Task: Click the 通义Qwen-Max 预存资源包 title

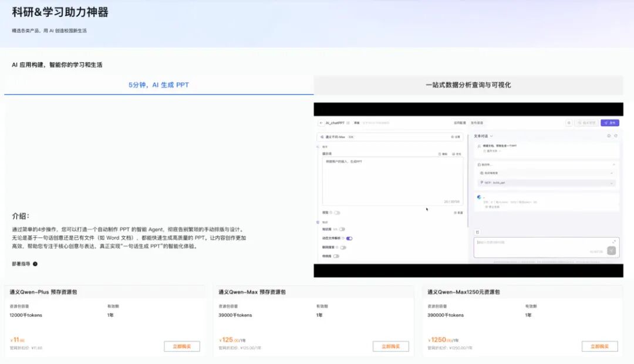Action: click(x=252, y=292)
